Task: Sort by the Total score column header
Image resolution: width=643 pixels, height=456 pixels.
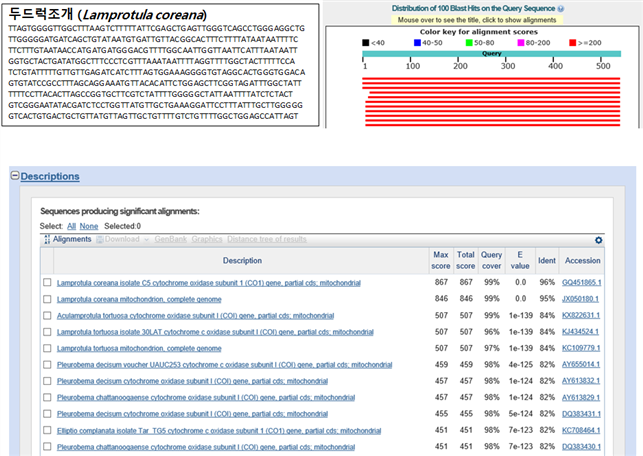Action: 465,260
